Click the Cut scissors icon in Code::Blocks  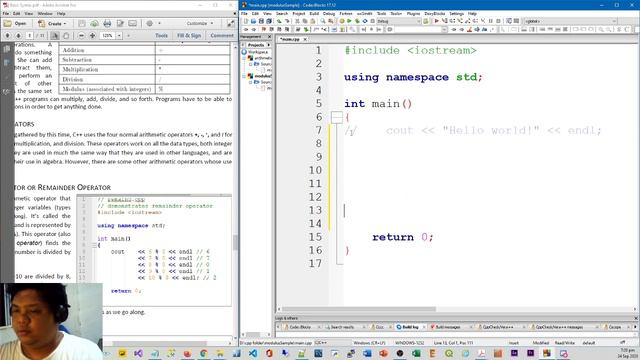coord(297,21)
